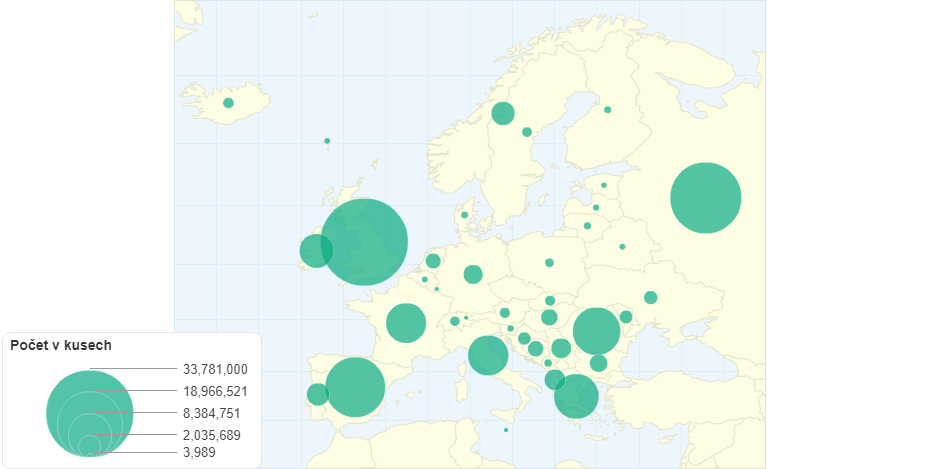940x469 pixels.
Task: Select the tiny bubble over Malta
Action: [506, 430]
